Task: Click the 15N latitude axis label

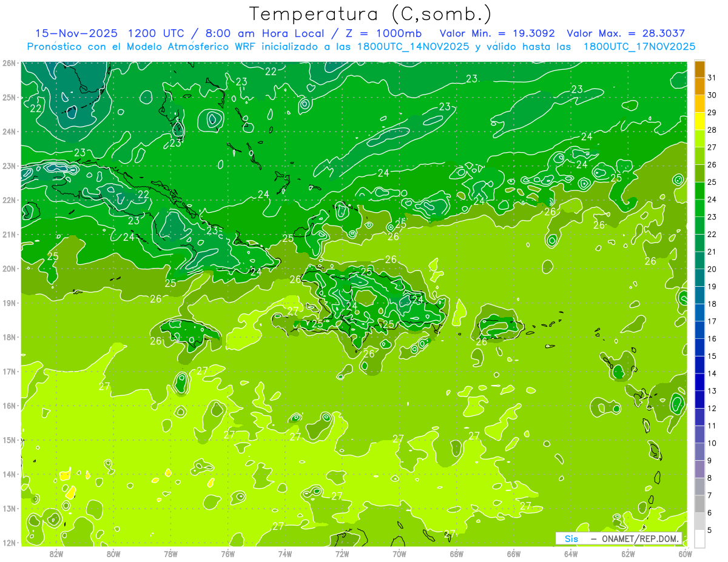Action: pyautogui.click(x=9, y=440)
